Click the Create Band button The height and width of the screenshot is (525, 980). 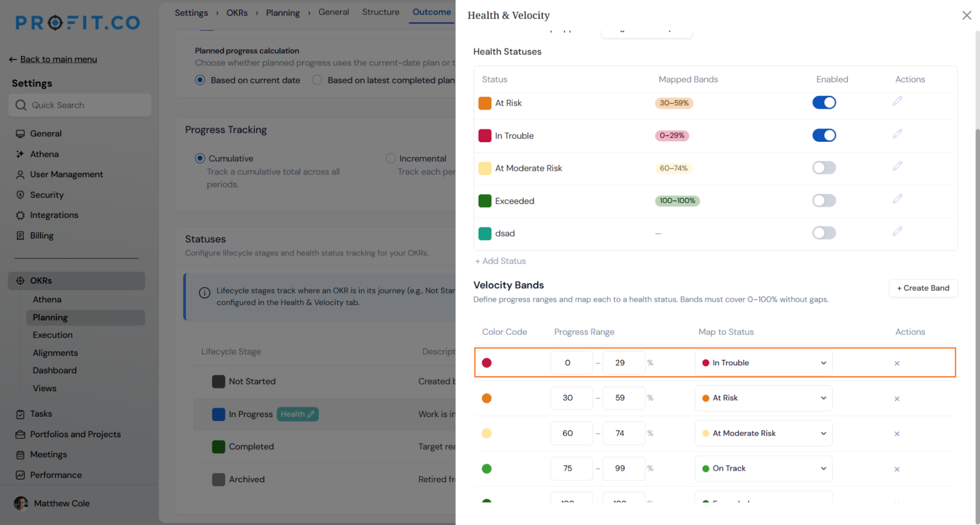[x=923, y=288]
